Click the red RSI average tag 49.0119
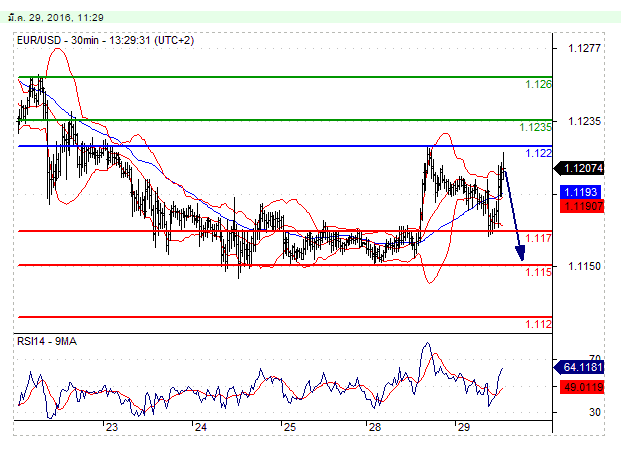Screen dimensions: 621x453 pyautogui.click(x=582, y=387)
